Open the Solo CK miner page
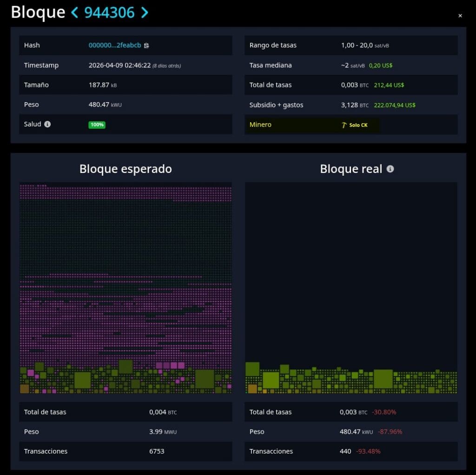 click(358, 125)
